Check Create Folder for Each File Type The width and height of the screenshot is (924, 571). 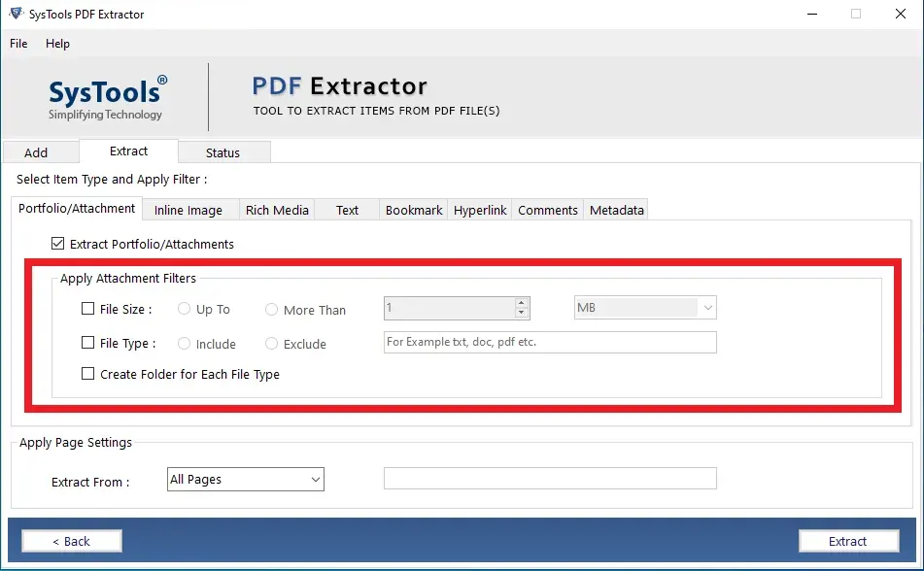tap(87, 374)
